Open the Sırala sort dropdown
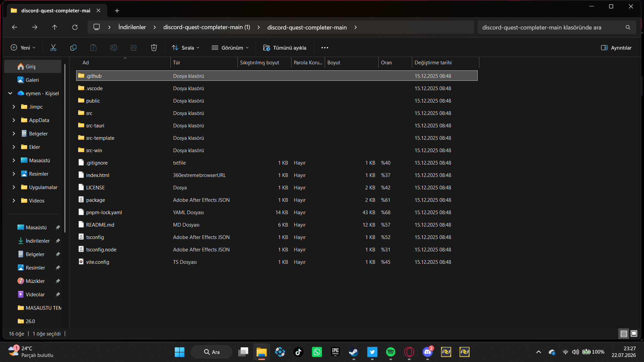The height and width of the screenshot is (362, 644). 185,48
